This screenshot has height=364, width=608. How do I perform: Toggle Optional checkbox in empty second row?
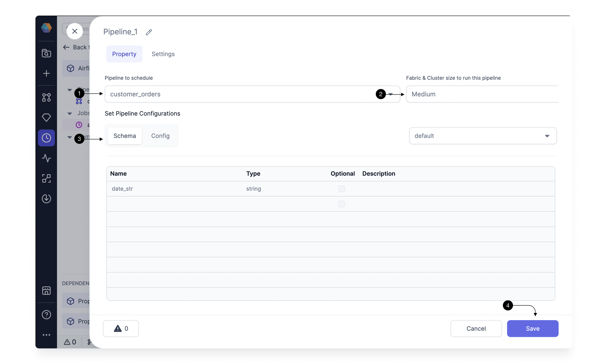(341, 204)
